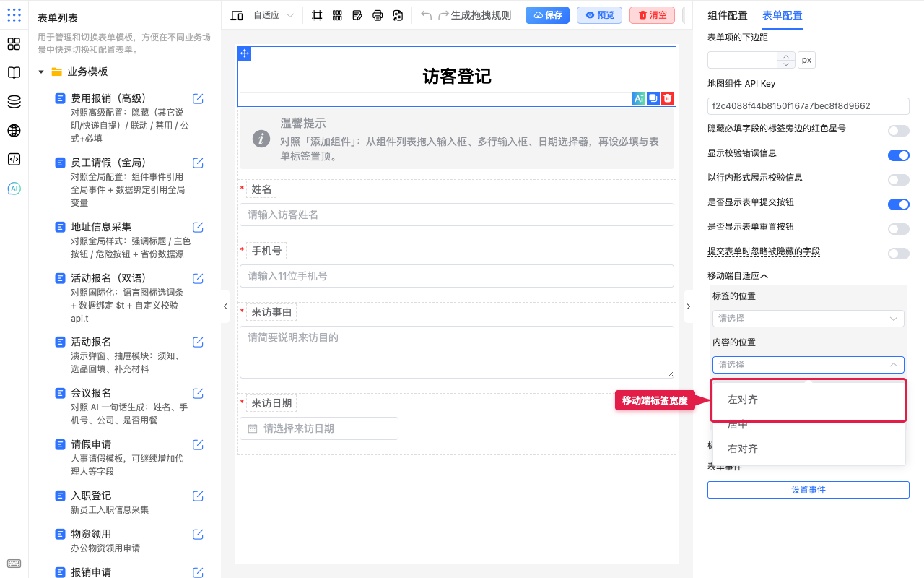Click the 设置事件 button

pos(808,490)
